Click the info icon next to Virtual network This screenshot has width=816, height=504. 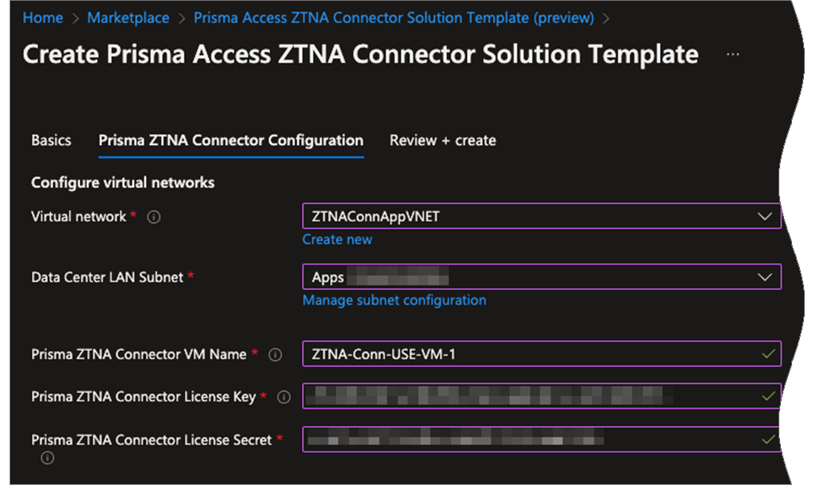tap(153, 217)
